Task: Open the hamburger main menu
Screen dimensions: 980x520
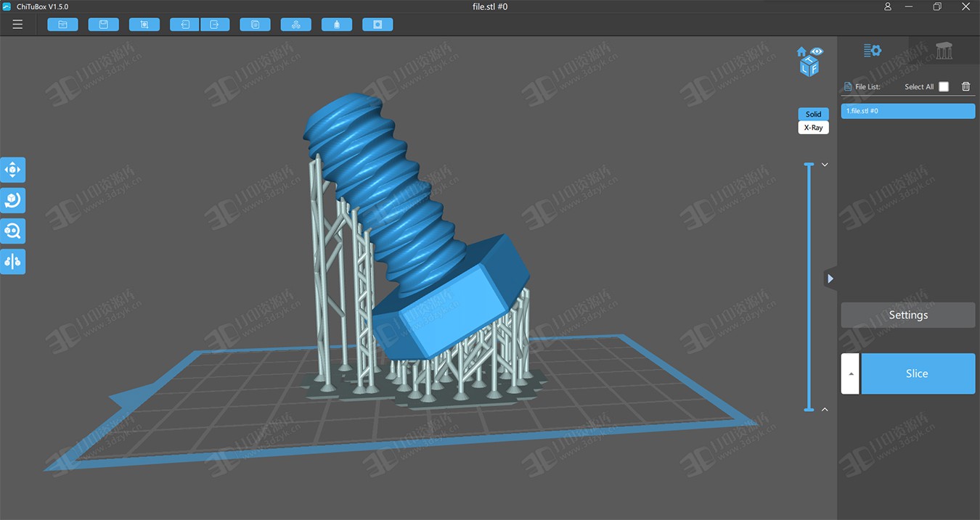Action: (17, 25)
